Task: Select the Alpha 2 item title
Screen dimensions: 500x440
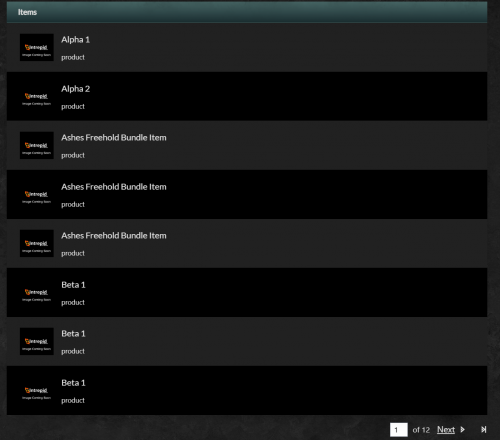Action: click(76, 89)
